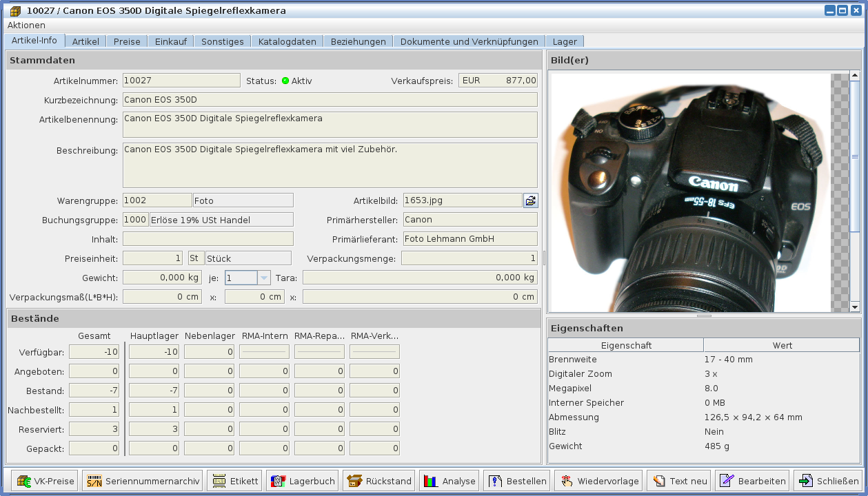
Task: Expand the 'je' weight dropdown
Action: [264, 278]
